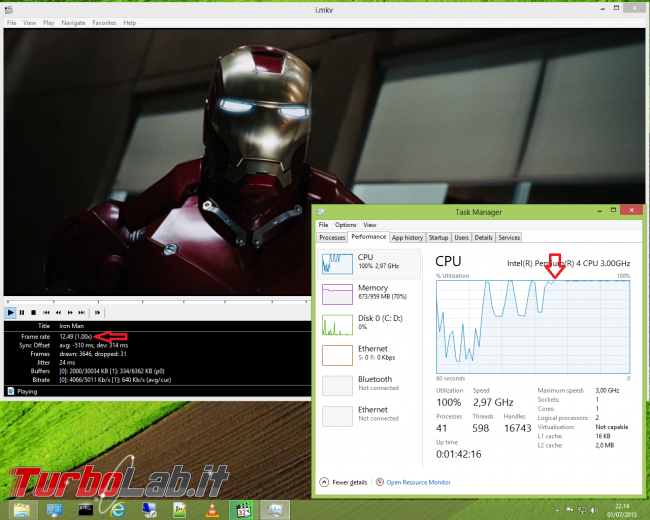Step one frame forward in the player
The height and width of the screenshot is (520, 650).
point(97,312)
